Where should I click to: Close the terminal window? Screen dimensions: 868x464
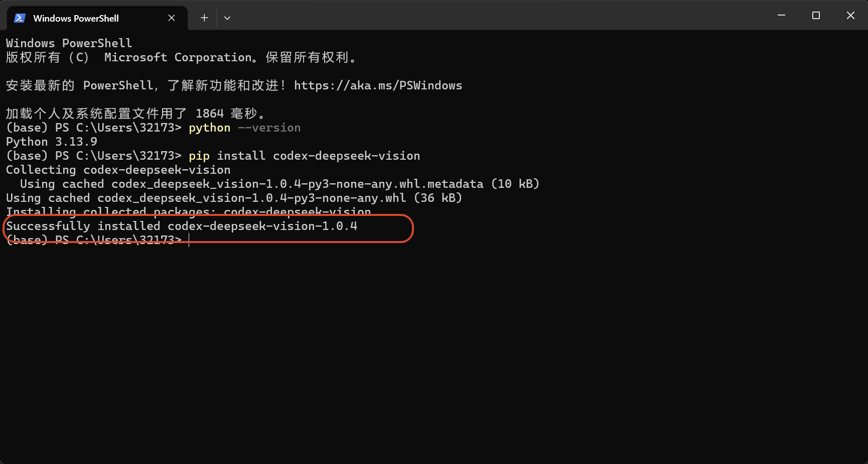(x=850, y=16)
